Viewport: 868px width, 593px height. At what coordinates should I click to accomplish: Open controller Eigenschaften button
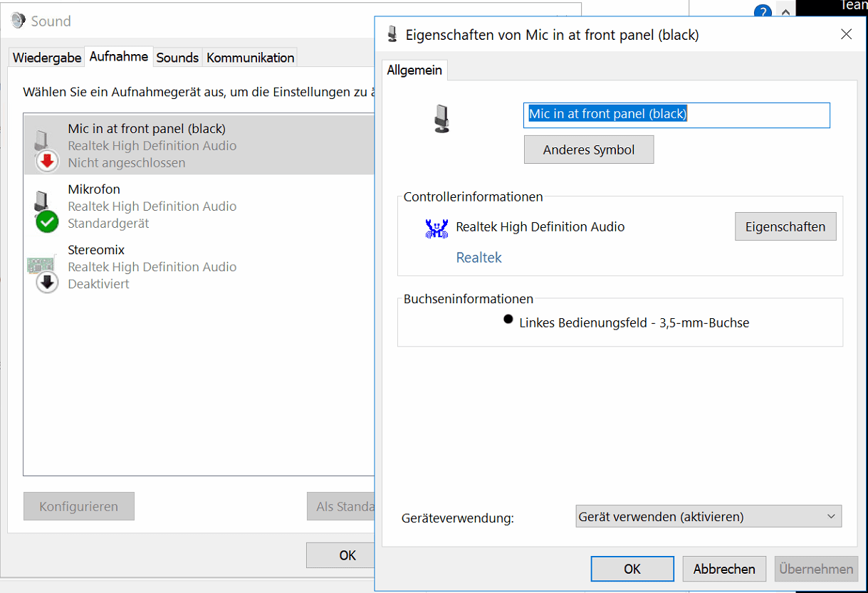pyautogui.click(x=785, y=227)
